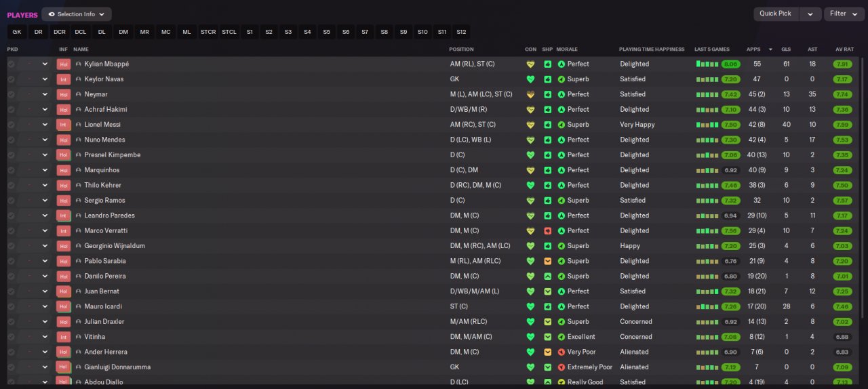Expand the Quick Pick arrow dropdown
The width and height of the screenshot is (868, 389).
[x=810, y=14]
